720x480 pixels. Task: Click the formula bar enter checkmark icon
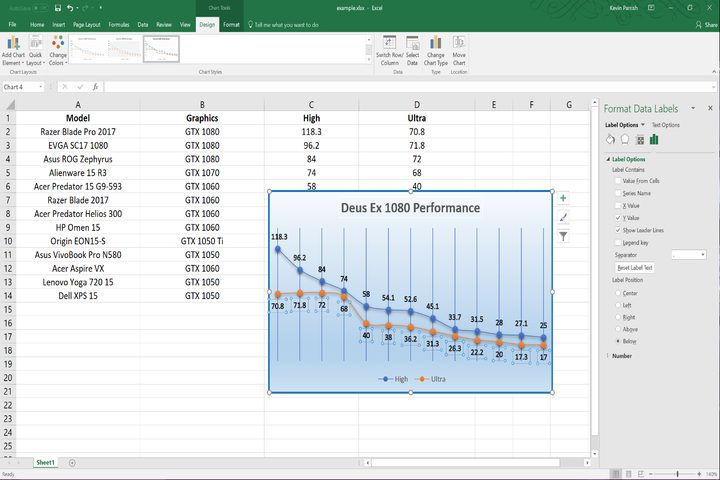pyautogui.click(x=80, y=87)
